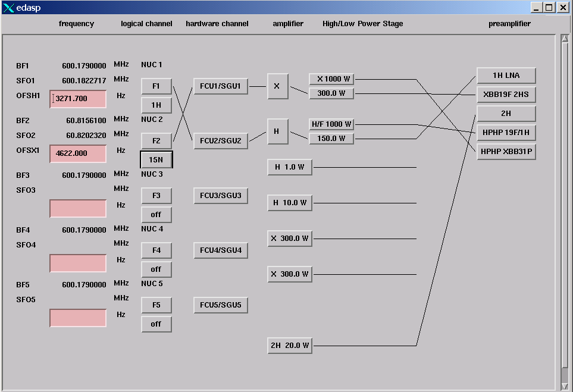Open the edasp window menu icon

point(8,7)
